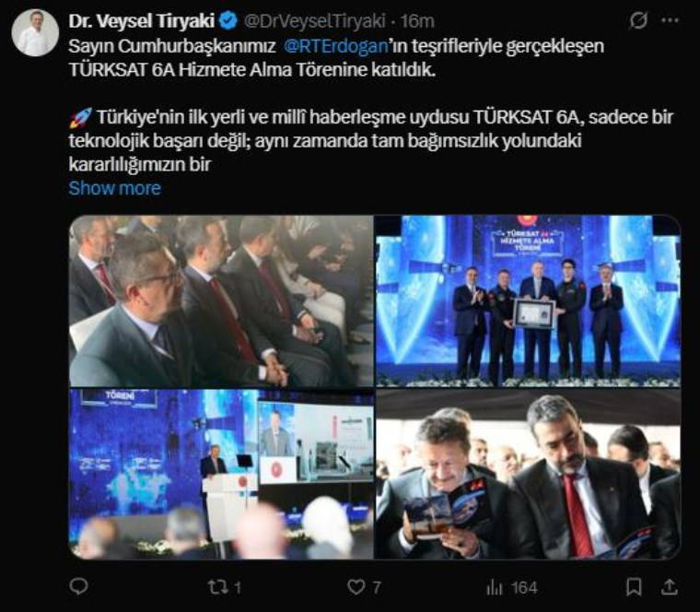Open Dr. Veysel Tiryaki profile avatar

[35, 32]
